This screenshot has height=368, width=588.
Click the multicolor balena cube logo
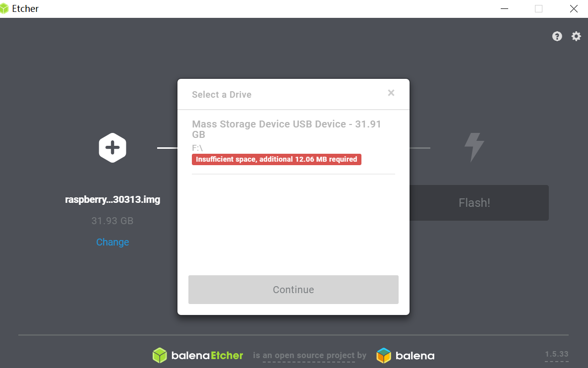(384, 355)
